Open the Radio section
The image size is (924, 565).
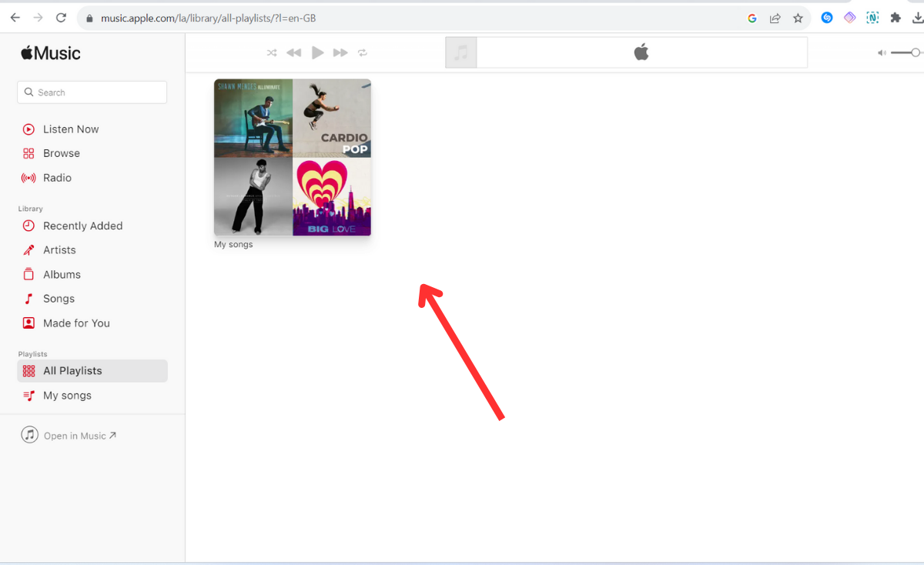(x=57, y=178)
